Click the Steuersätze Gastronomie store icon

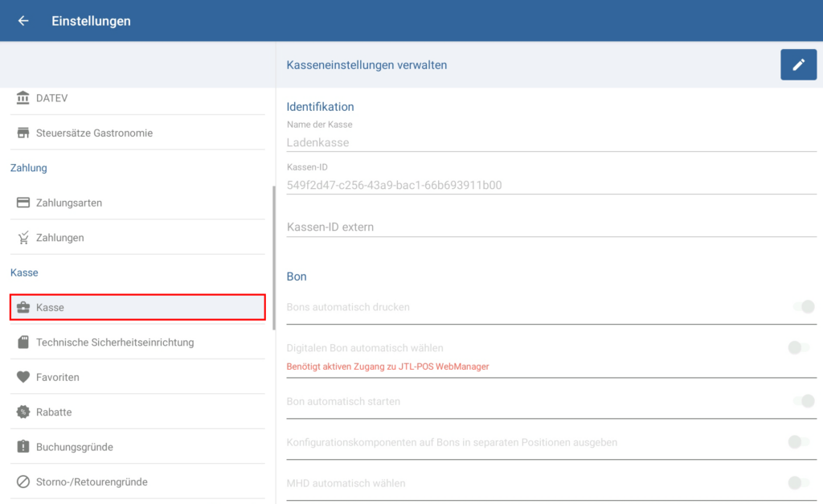pos(23,133)
